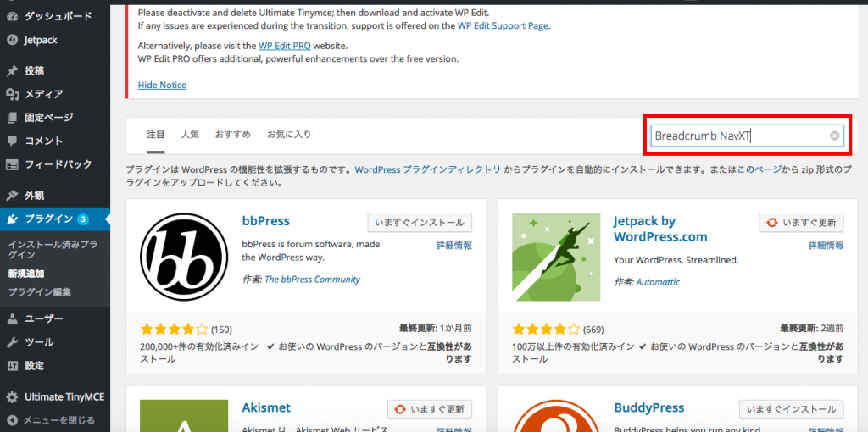Image resolution: width=868 pixels, height=432 pixels.
Task: Switch to the おすすめ recommended tab
Action: coord(233,134)
